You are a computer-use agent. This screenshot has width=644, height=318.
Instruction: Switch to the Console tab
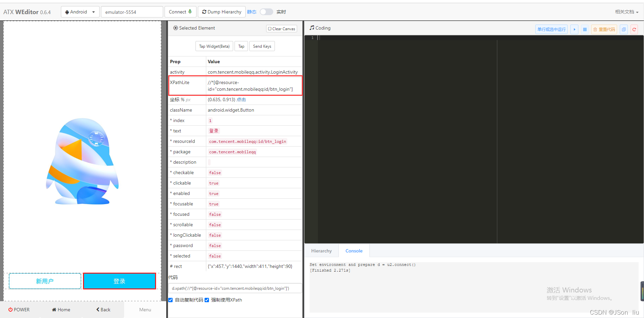[x=354, y=251]
